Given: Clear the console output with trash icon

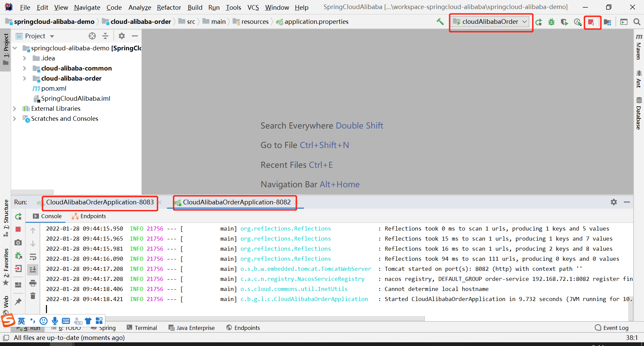Looking at the screenshot, I should coord(33,295).
